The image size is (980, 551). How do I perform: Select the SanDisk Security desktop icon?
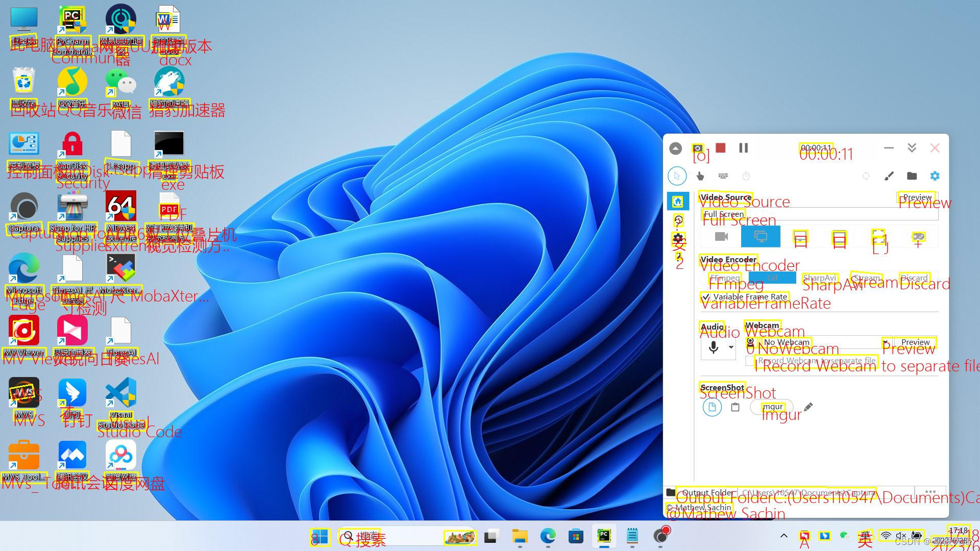click(72, 155)
